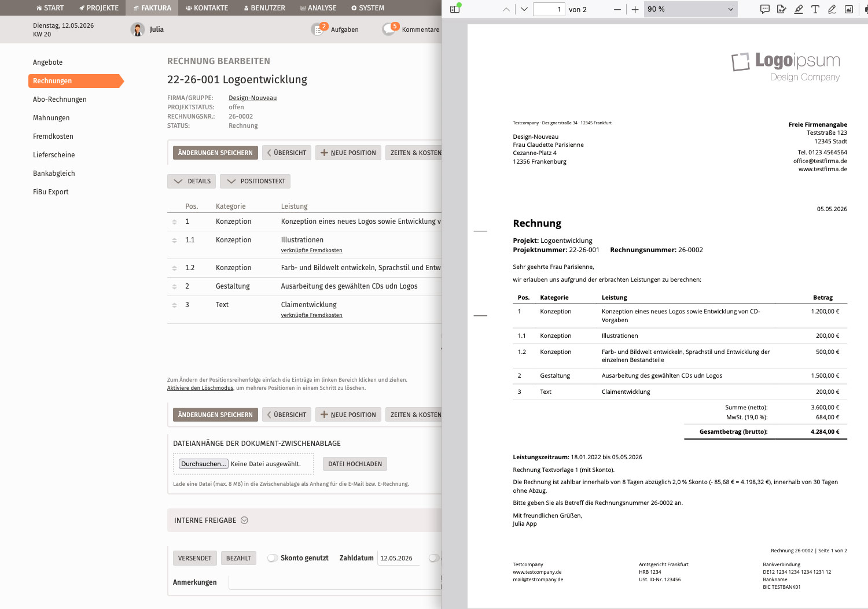Zoom out in the PDF viewer
Viewport: 868px width, 609px height.
pyautogui.click(x=617, y=9)
